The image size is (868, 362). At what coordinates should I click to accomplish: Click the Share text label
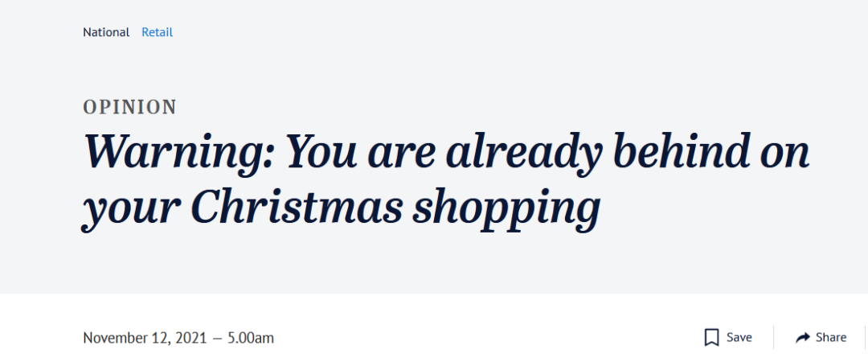[x=831, y=337]
